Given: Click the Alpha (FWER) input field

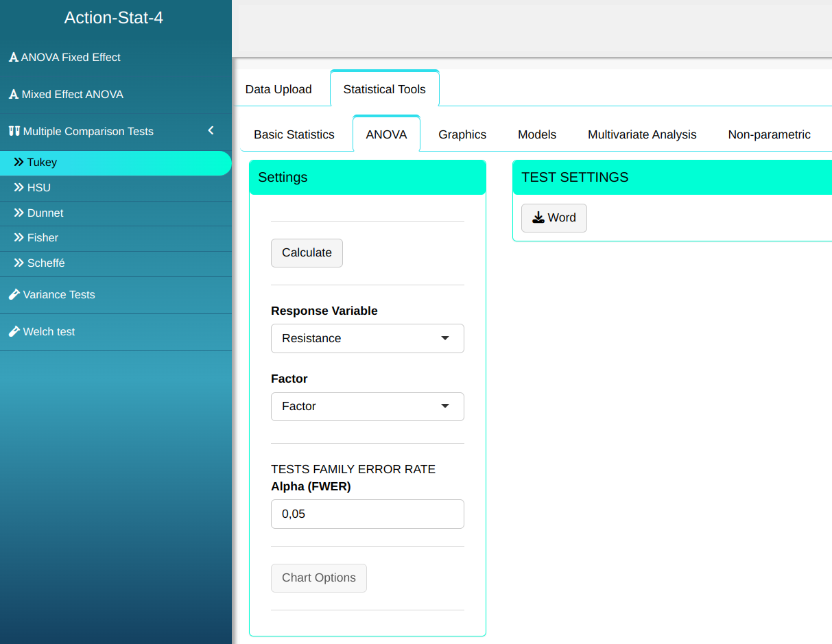Looking at the screenshot, I should point(367,514).
